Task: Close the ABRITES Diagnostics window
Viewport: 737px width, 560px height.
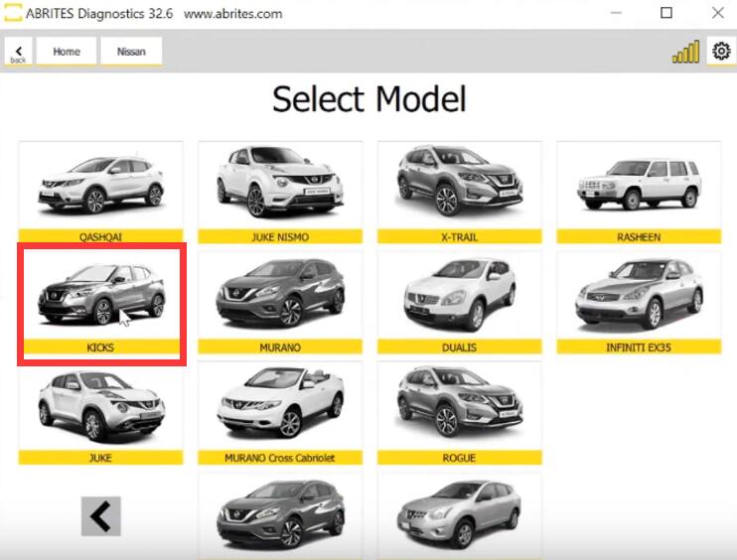Action: click(x=718, y=13)
